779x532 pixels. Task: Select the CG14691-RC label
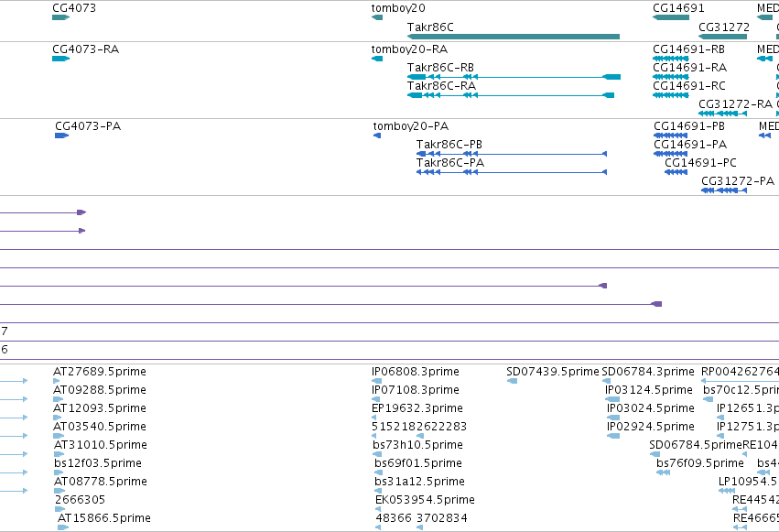pyautogui.click(x=689, y=86)
